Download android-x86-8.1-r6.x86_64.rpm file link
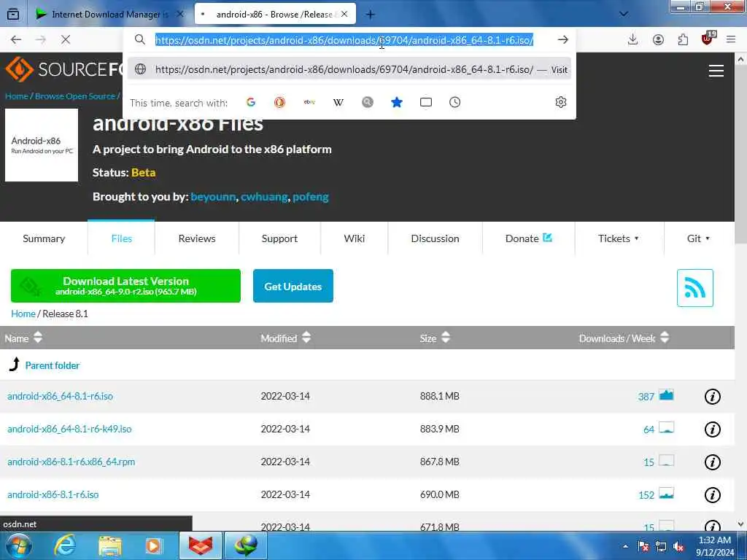747x560 pixels. click(71, 462)
